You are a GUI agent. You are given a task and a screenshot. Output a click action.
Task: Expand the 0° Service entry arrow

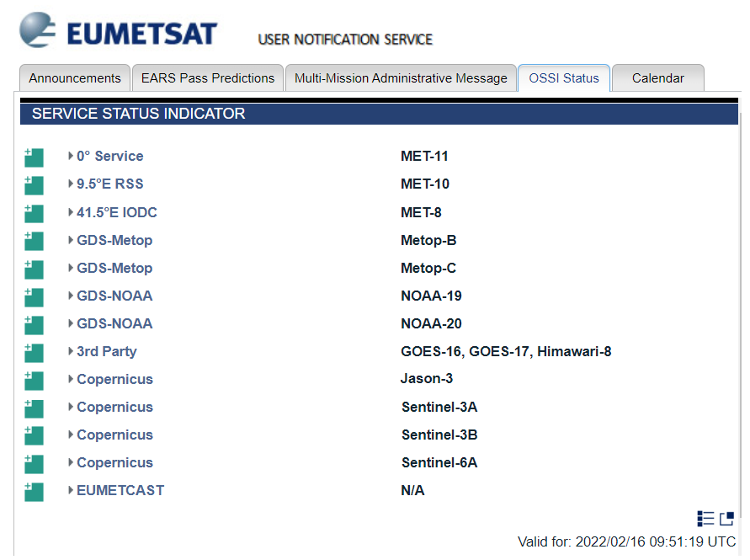point(71,156)
